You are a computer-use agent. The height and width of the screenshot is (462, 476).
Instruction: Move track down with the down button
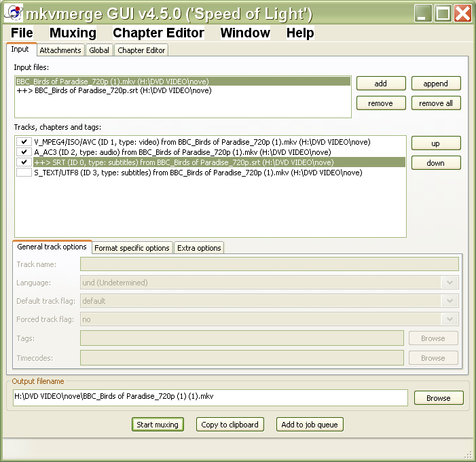tap(436, 163)
